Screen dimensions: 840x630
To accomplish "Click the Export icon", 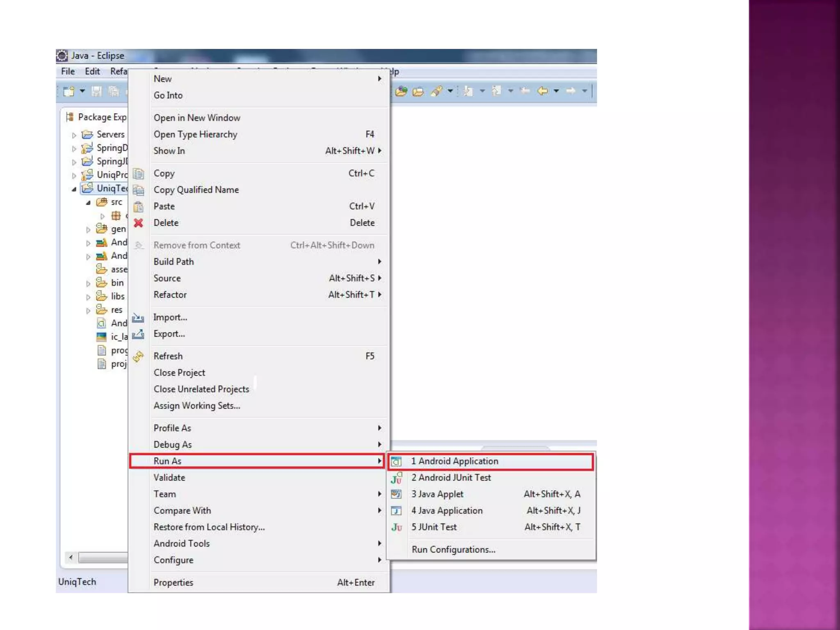I will [x=138, y=334].
